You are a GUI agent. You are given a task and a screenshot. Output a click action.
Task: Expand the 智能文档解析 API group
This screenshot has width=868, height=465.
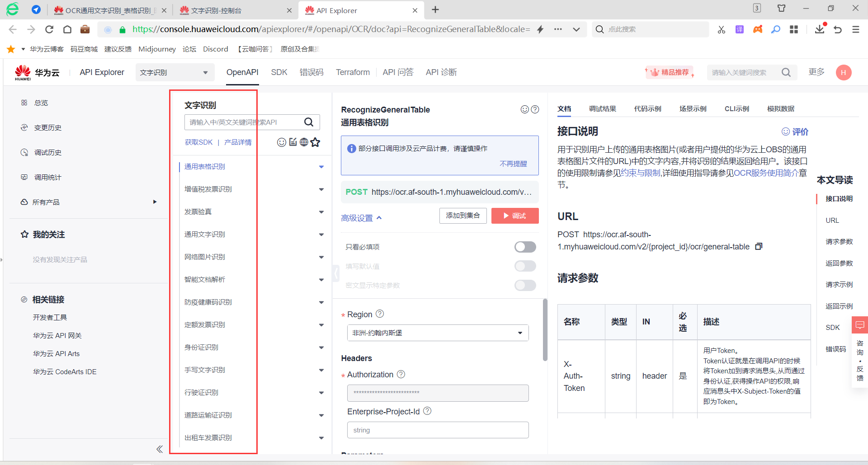[321, 280]
